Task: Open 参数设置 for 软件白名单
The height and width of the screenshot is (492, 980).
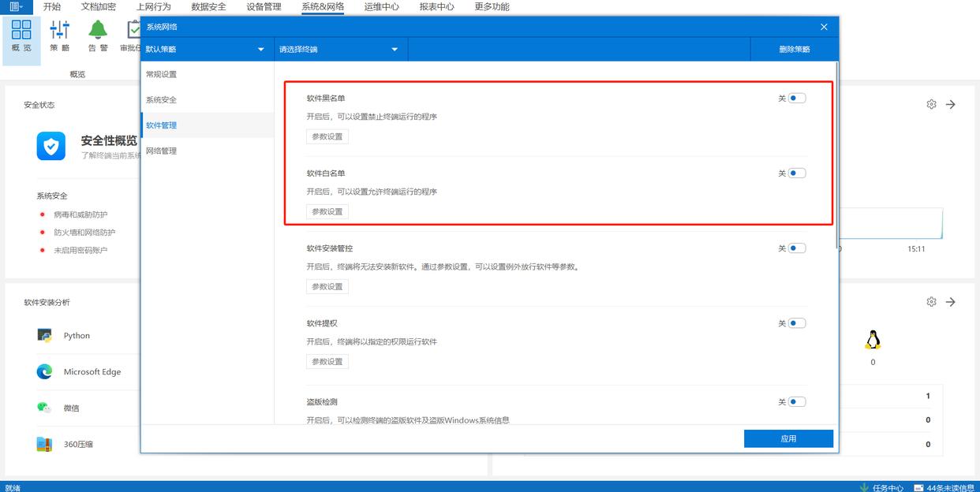Action: (x=327, y=211)
